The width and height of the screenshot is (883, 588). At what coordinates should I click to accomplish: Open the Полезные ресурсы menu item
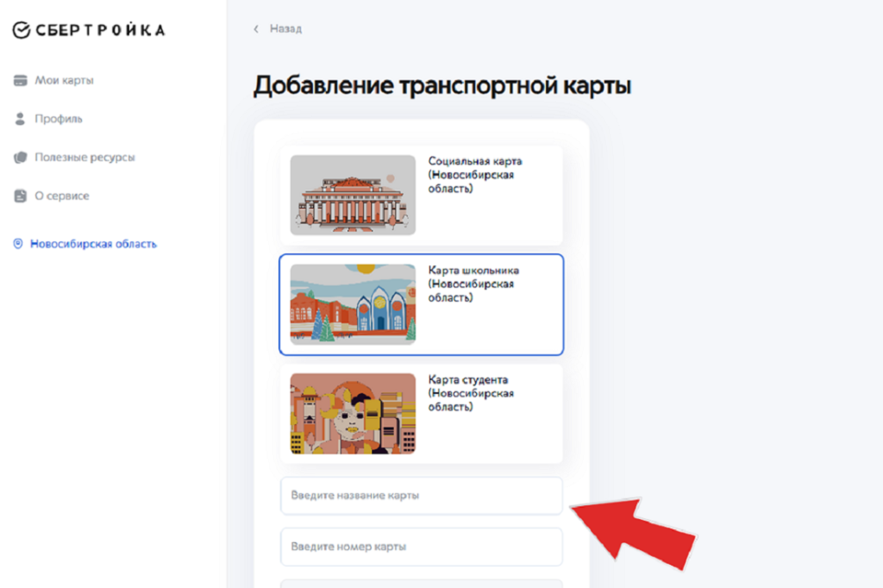(x=85, y=158)
